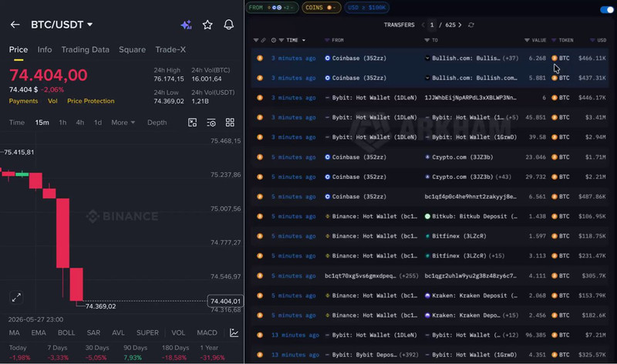The height and width of the screenshot is (364, 617).
Task: Refresh the Arkham transfers list
Action: click(x=471, y=25)
